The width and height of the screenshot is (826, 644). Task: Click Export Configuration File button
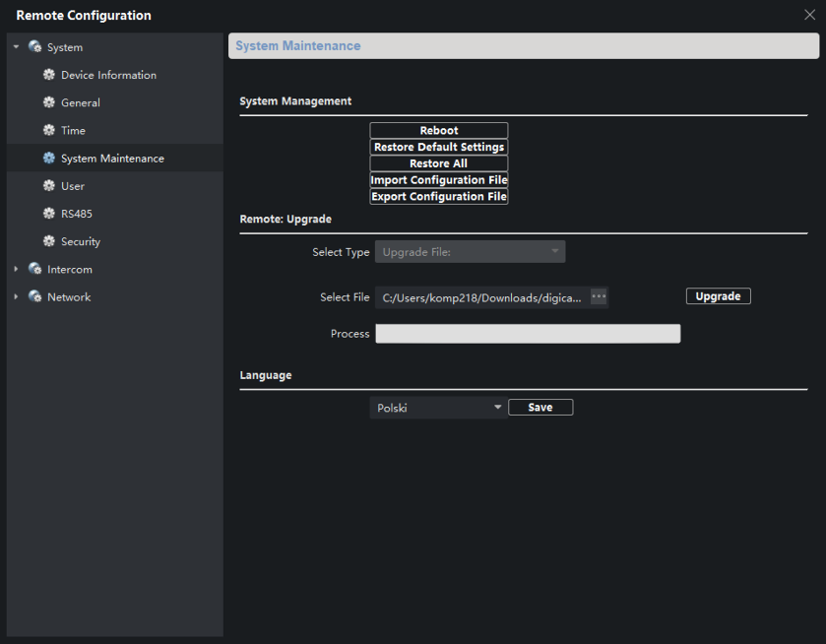click(439, 197)
